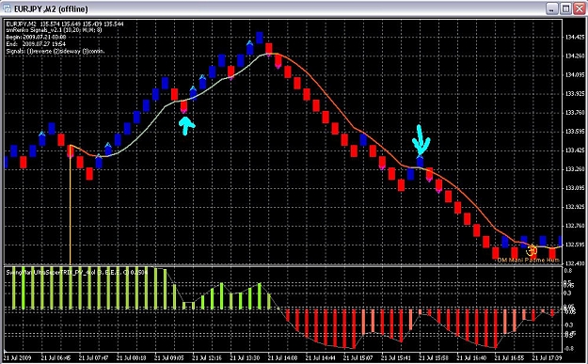The width and height of the screenshot is (588, 364).
Task: Click the '21 Jul 08:18' time axis label
Action: click(132, 357)
